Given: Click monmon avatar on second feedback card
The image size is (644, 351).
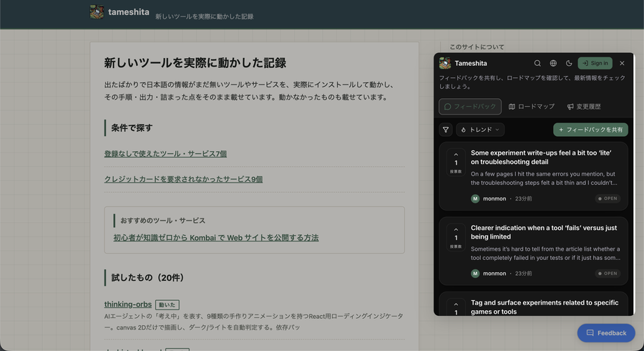Looking at the screenshot, I should [x=475, y=274].
